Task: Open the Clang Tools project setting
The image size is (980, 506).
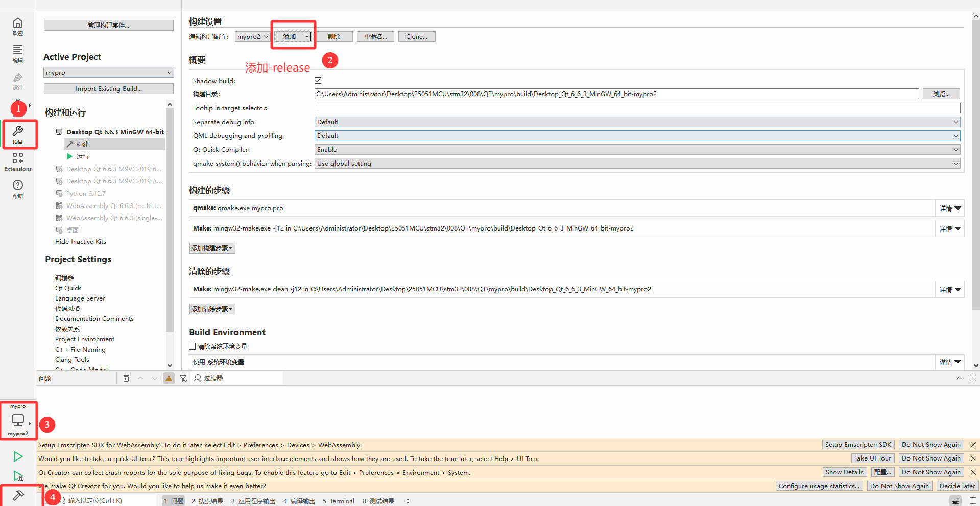Action: tap(72, 360)
